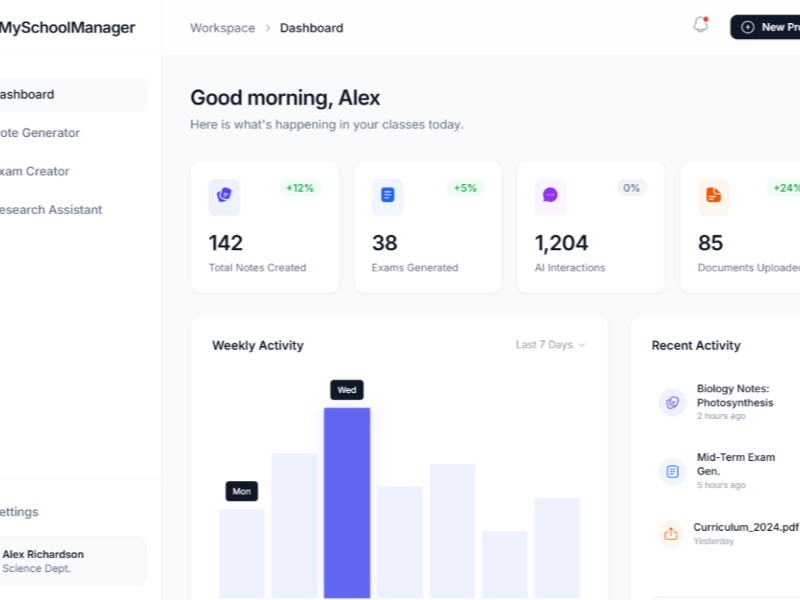Image resolution: width=800 pixels, height=600 pixels.
Task: Click the Exams Generated document icon
Action: (387, 196)
